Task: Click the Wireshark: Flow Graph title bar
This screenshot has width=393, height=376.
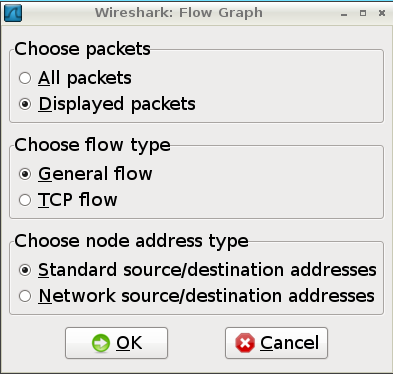Action: pyautogui.click(x=179, y=13)
